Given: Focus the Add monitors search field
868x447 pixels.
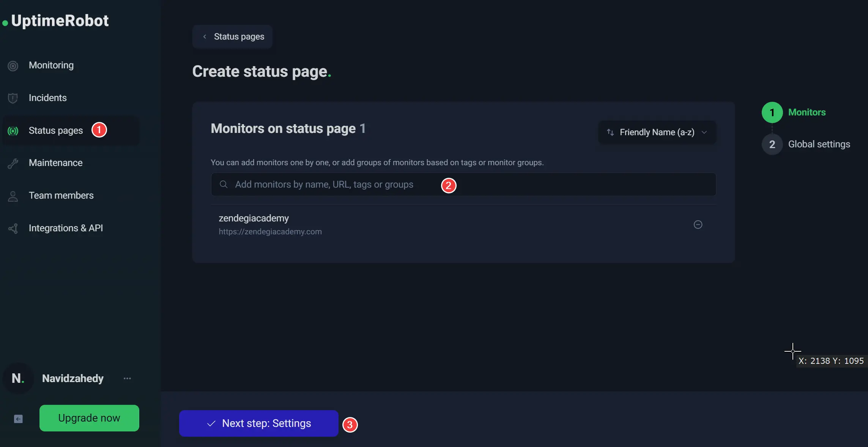Looking at the screenshot, I should 463,185.
